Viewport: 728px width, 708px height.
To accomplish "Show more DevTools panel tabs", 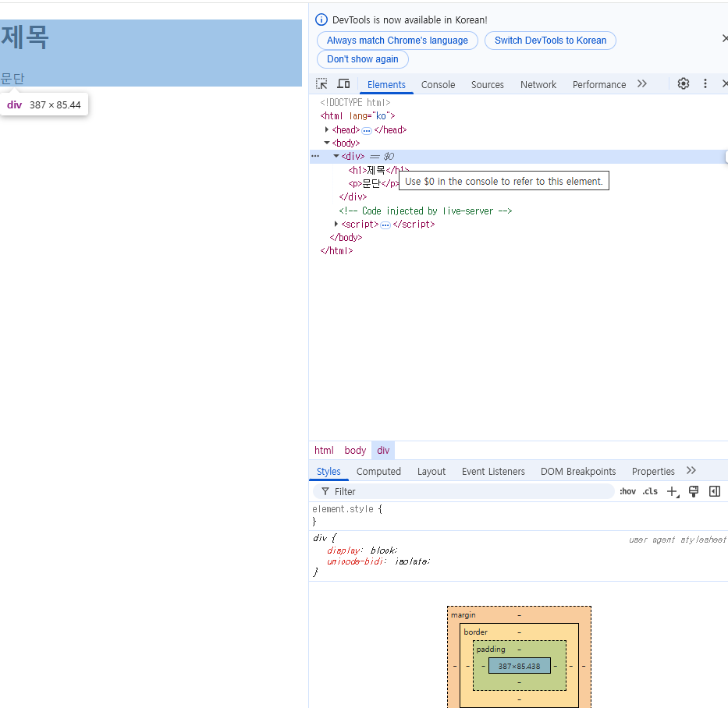I will point(642,84).
